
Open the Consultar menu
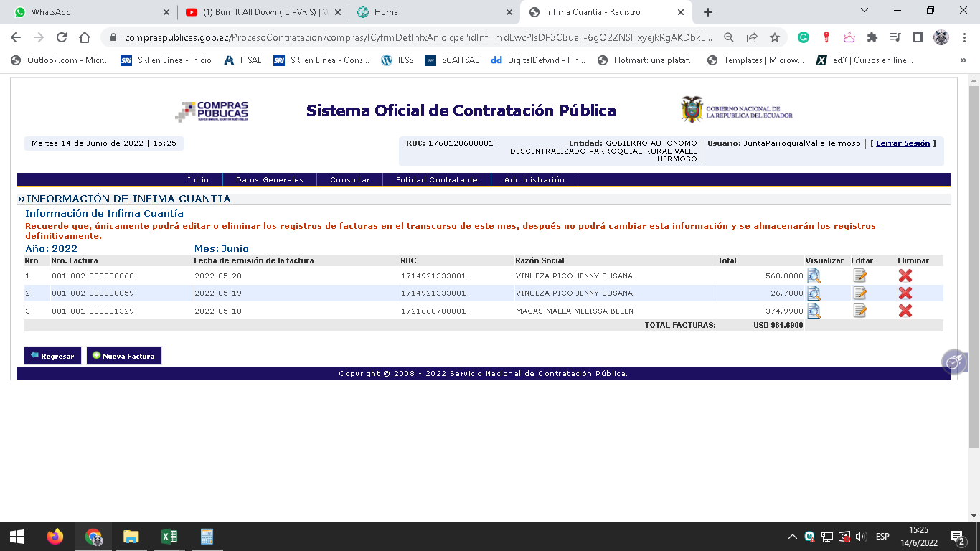point(350,180)
